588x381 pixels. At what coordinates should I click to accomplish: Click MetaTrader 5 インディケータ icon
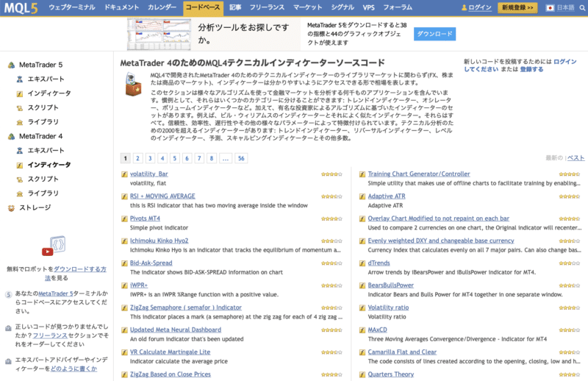20,93
